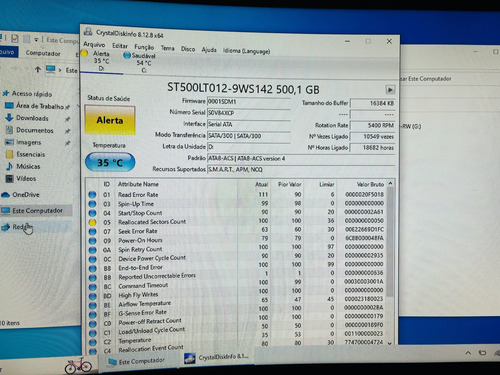Click the yellow Alerta health status button
500x375 pixels.
(110, 120)
